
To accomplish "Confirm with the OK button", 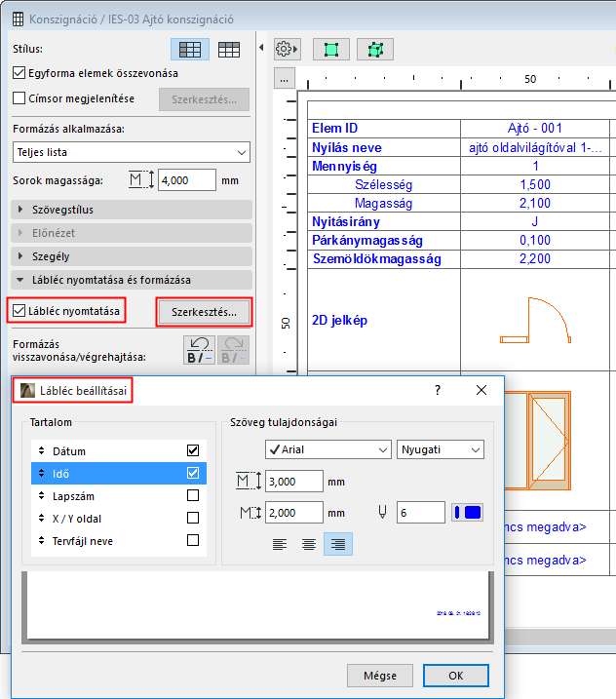I will coord(456,676).
